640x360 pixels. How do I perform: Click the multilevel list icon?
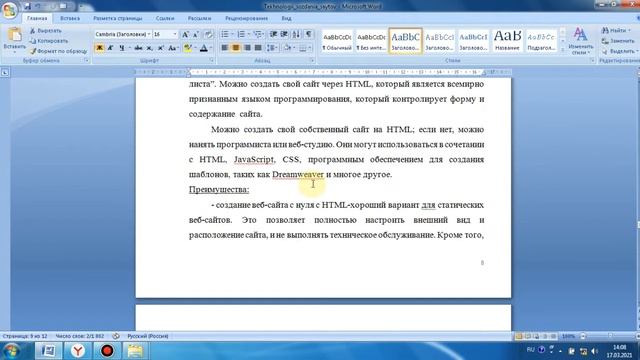coord(258,34)
